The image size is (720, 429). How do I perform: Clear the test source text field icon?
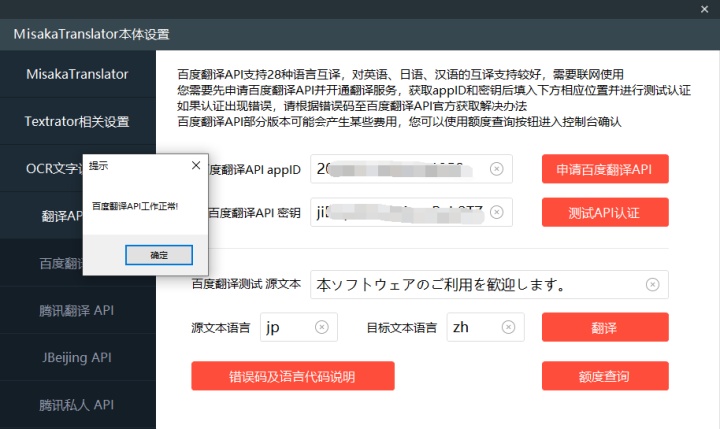click(652, 285)
